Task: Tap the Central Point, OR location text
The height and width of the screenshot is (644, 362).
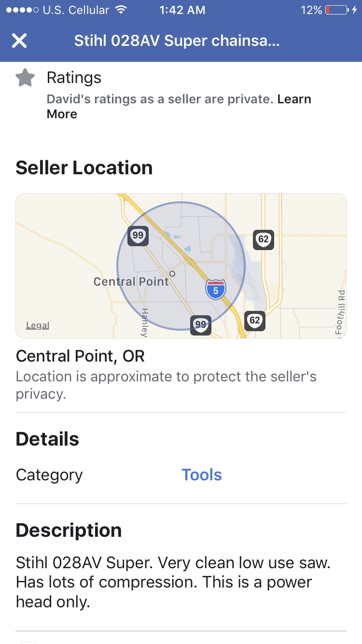Action: 80,356
